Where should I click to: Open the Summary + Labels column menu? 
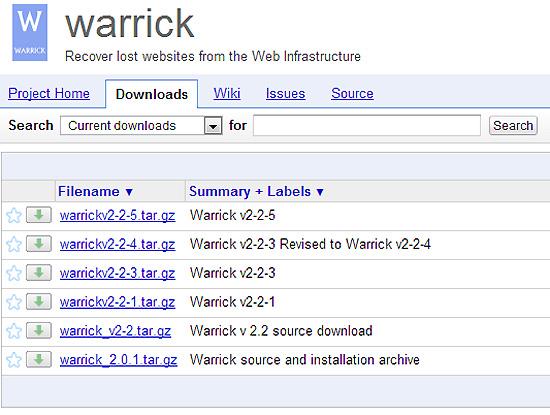point(256,192)
